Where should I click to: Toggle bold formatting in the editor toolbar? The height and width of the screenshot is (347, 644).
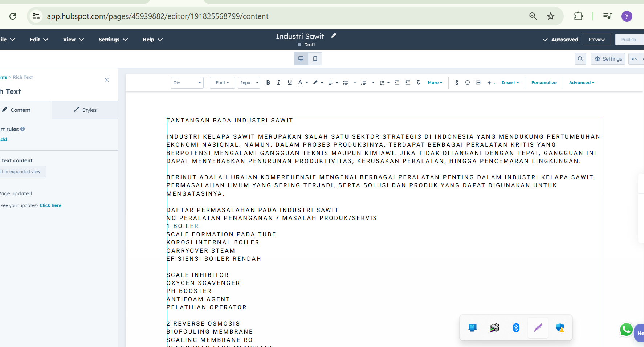tap(268, 82)
